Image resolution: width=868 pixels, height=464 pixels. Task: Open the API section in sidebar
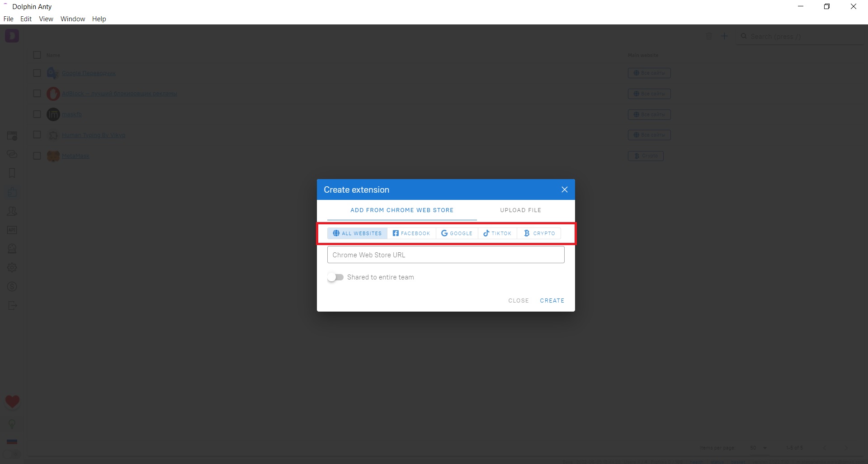click(12, 230)
